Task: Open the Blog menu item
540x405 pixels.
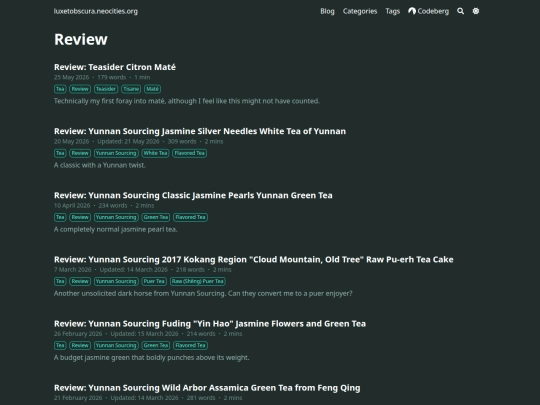Action: [x=327, y=11]
